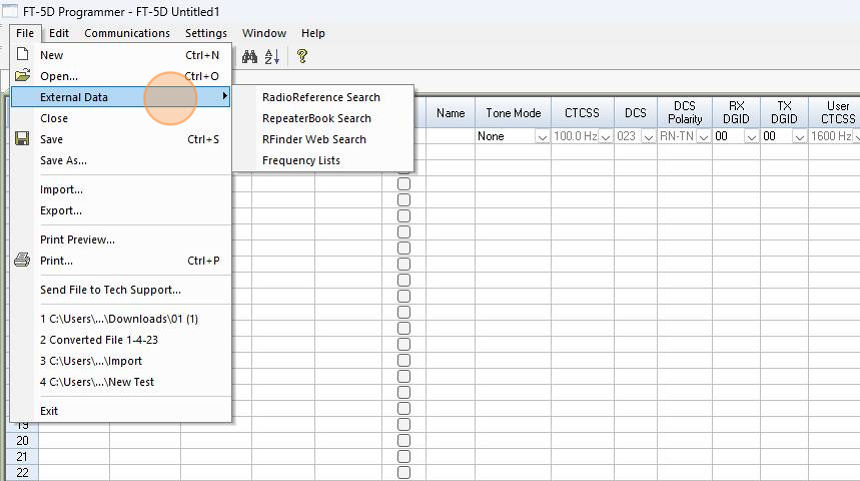Click the printer icon beside Print
This screenshot has height=481, width=860.
(x=22, y=260)
